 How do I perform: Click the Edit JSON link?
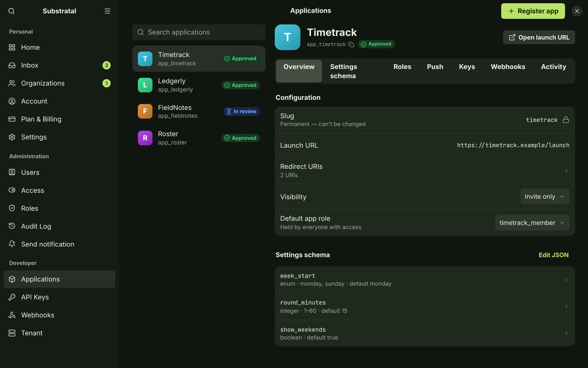[554, 255]
